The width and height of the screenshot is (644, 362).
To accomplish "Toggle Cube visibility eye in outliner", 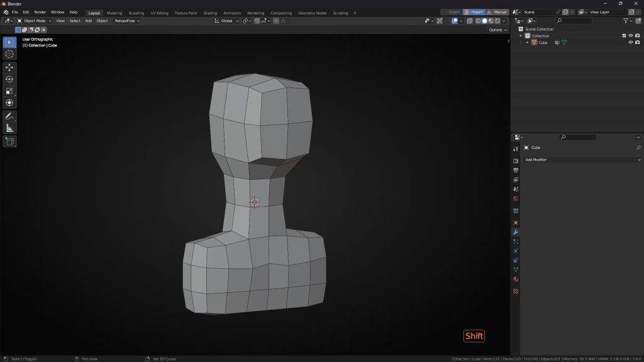I will (631, 42).
